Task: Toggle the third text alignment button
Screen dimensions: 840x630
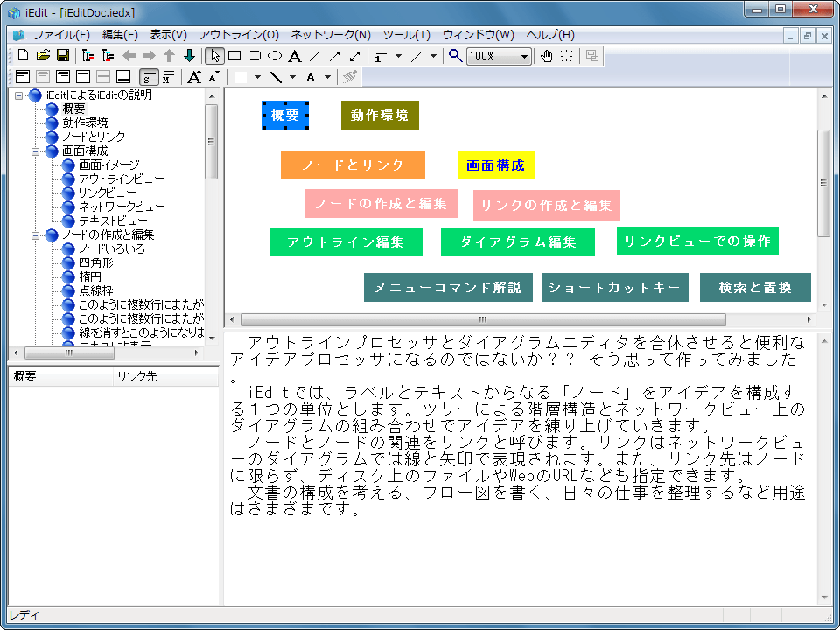Action: click(x=63, y=77)
